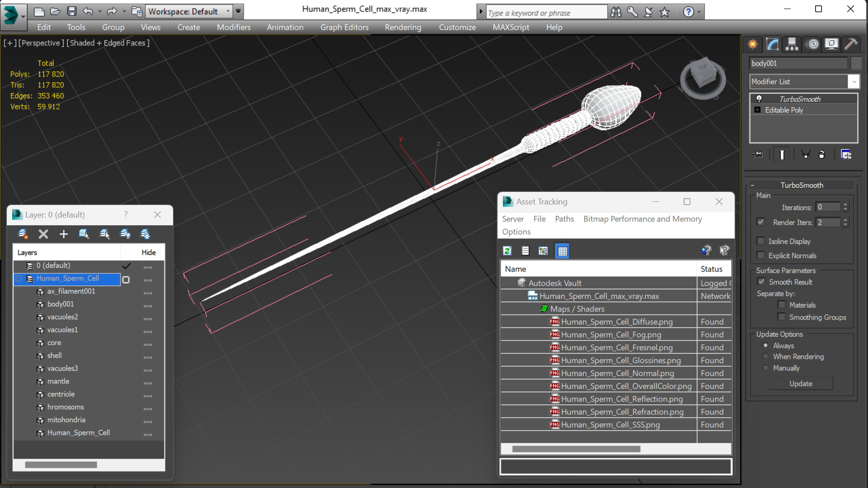
Task: Open a file with the folder icon
Action: tap(55, 11)
